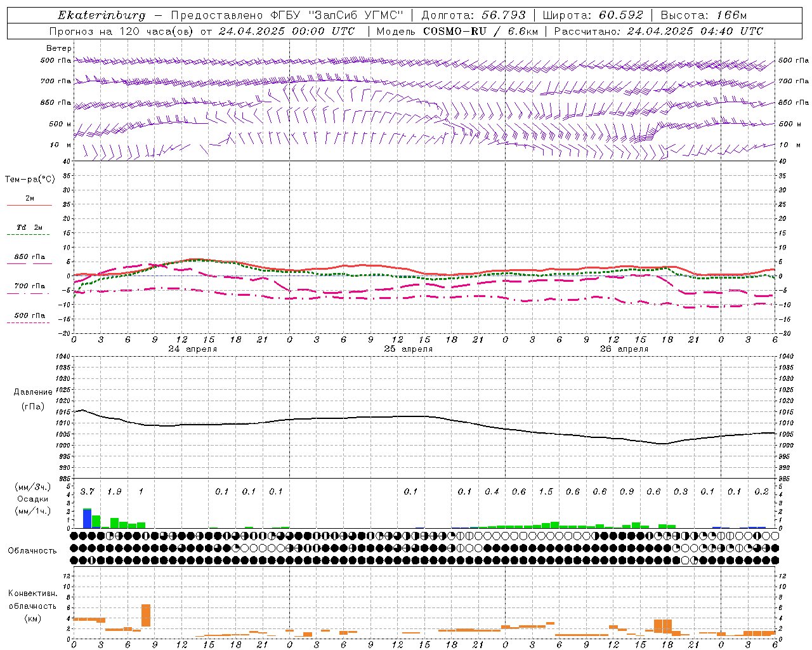The image size is (812, 650).
Task: Click the 'Давление' pressure panel label
Action: point(32,392)
